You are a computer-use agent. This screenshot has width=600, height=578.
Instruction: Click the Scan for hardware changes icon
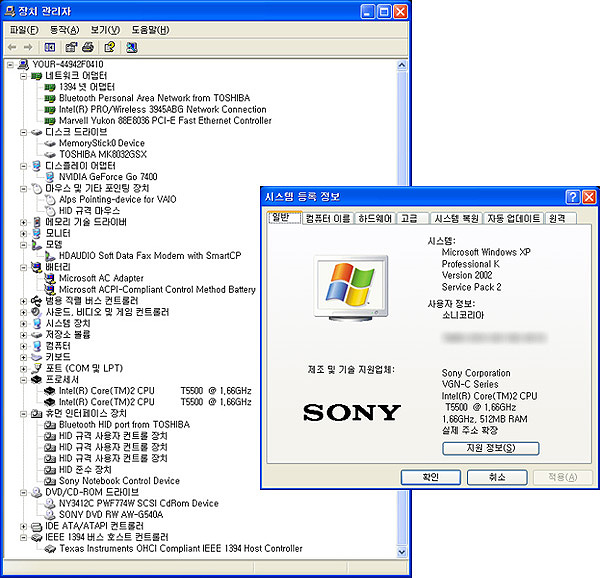click(x=132, y=47)
